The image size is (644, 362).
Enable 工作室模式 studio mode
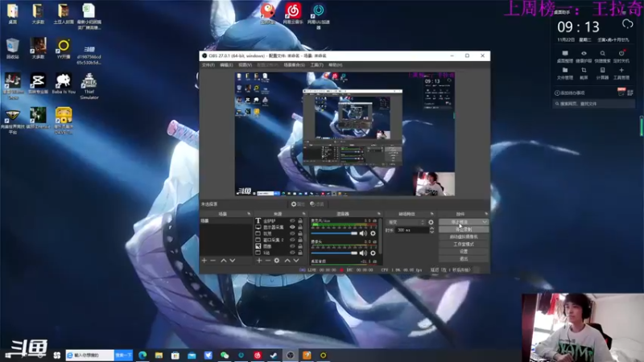pyautogui.click(x=464, y=245)
